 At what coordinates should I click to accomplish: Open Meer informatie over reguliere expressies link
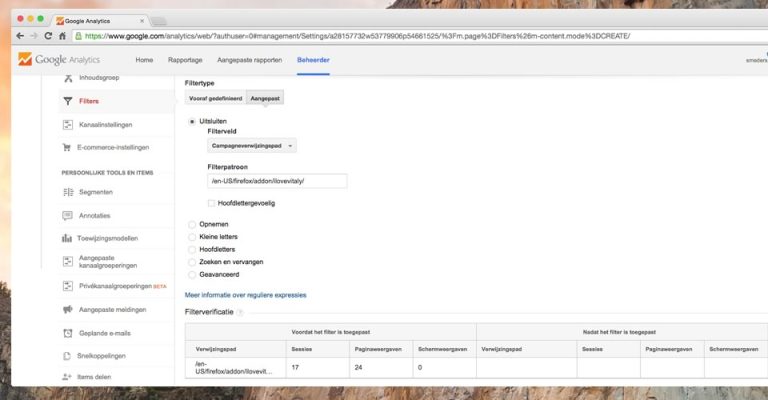245,295
